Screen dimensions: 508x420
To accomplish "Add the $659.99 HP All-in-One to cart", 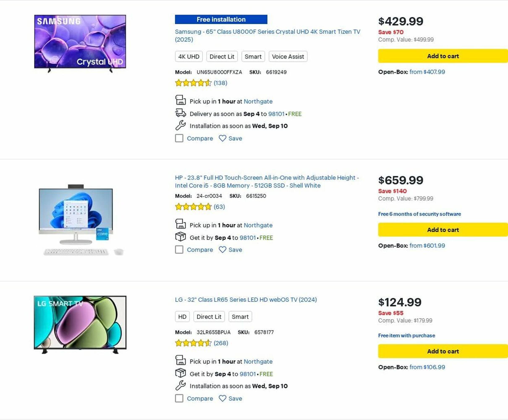I will coord(443,230).
